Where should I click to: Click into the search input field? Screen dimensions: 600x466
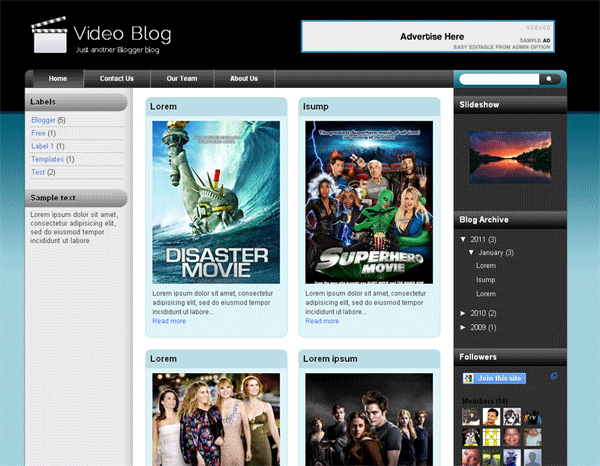pos(499,79)
